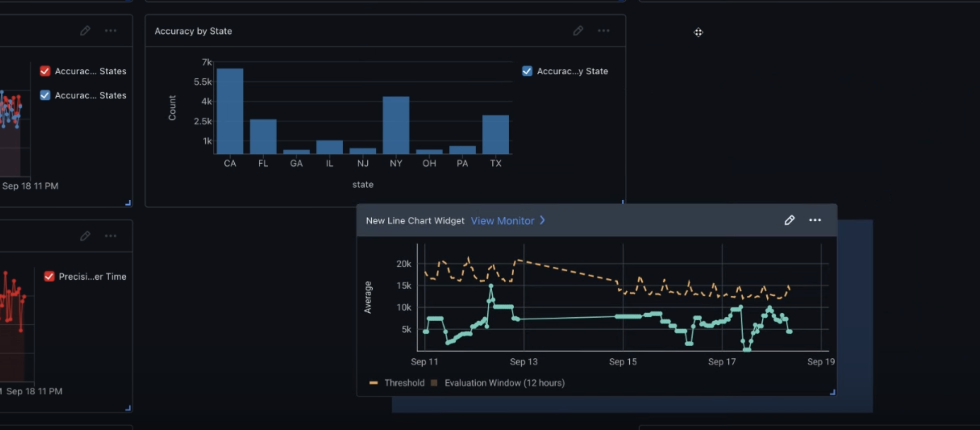Click the orange Threshold legend swatch
The image size is (980, 430).
point(374,383)
